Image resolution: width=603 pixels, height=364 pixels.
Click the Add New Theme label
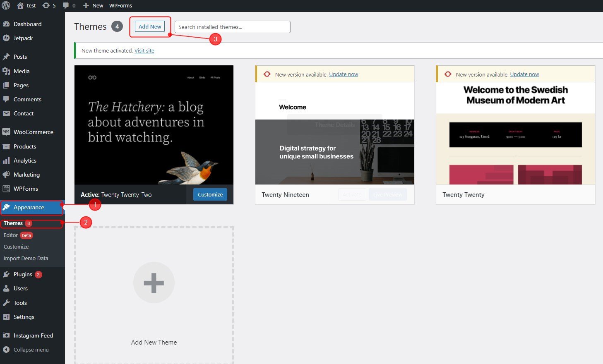[x=154, y=342]
